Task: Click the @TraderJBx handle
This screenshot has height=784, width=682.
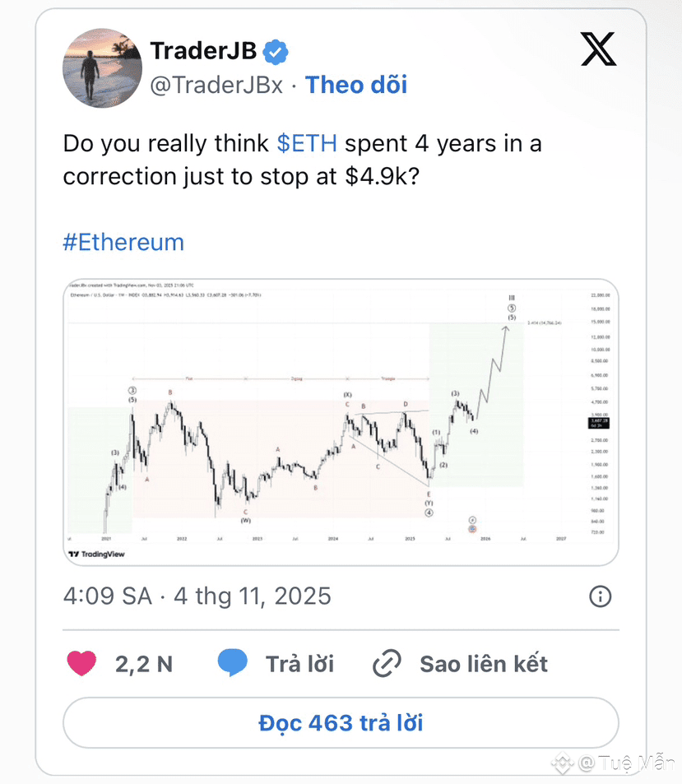Action: [216, 85]
